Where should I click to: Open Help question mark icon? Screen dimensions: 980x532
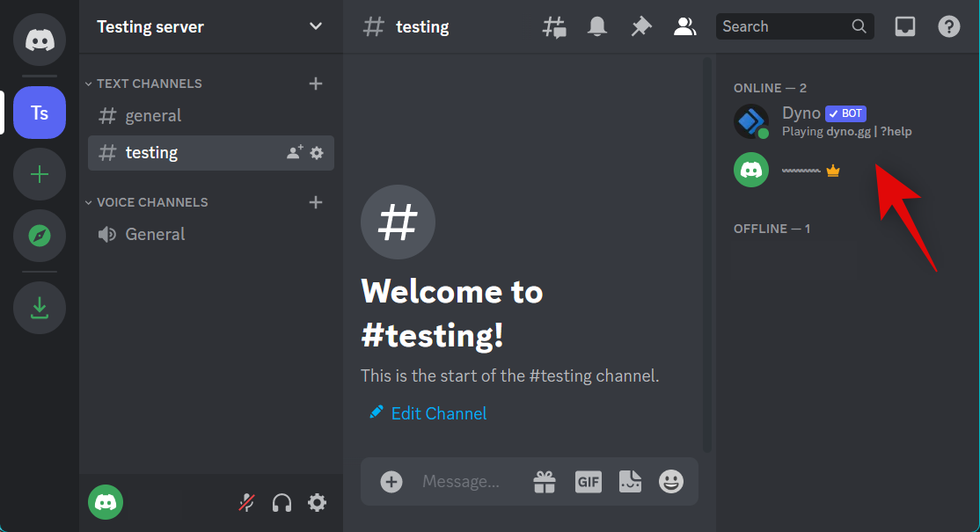coord(949,27)
